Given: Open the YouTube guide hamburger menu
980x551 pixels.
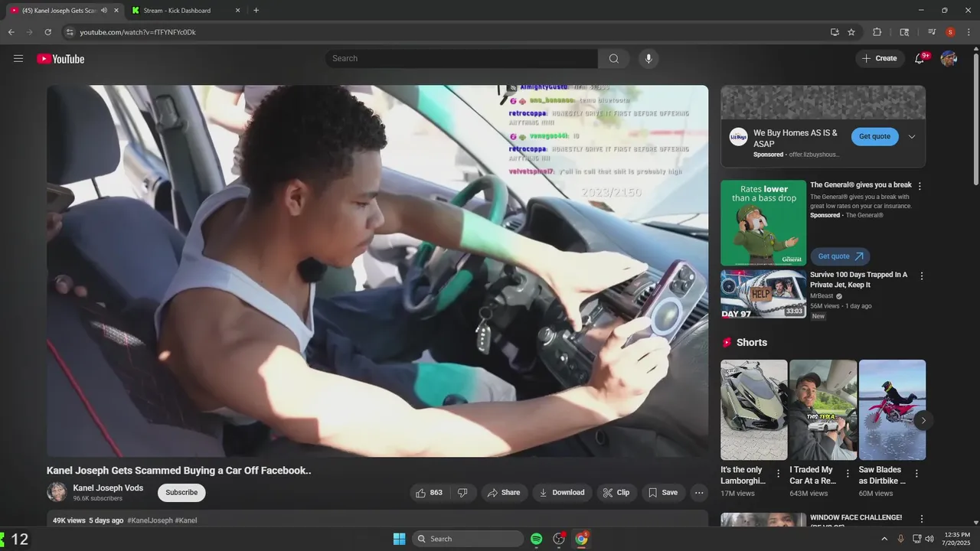Looking at the screenshot, I should click(x=18, y=59).
